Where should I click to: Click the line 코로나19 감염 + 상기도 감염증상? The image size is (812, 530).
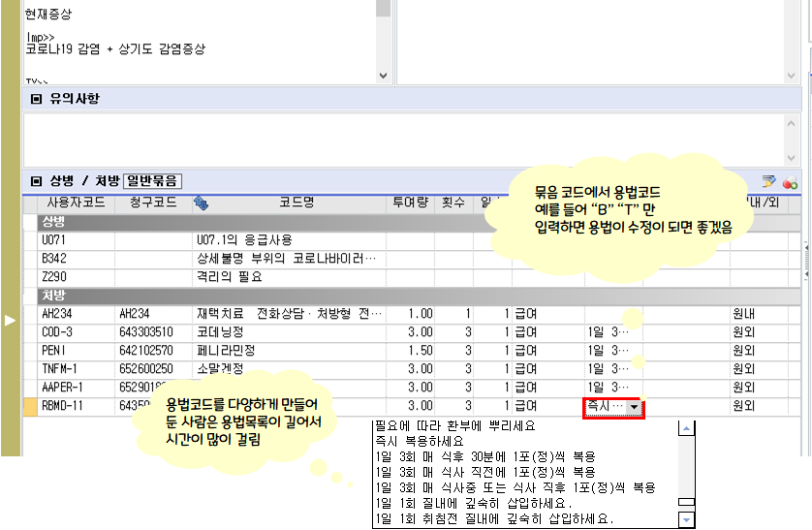point(115,49)
